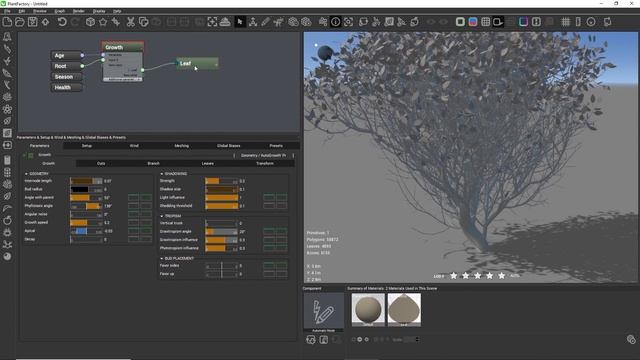Click the Bud radius black swatch slider

86,189
